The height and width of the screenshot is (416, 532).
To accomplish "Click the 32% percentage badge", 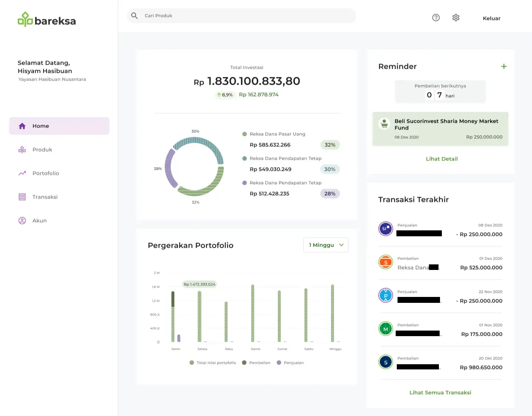I will click(x=330, y=145).
